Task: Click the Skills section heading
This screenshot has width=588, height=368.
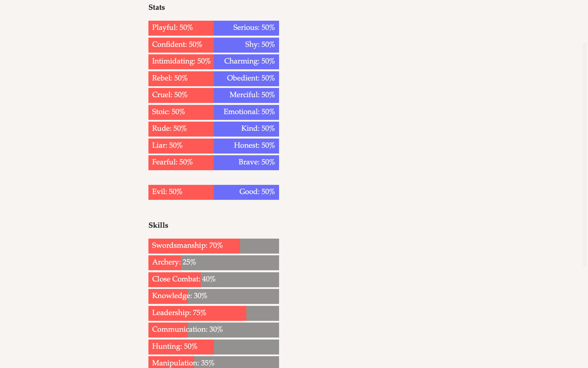Action: click(x=158, y=226)
